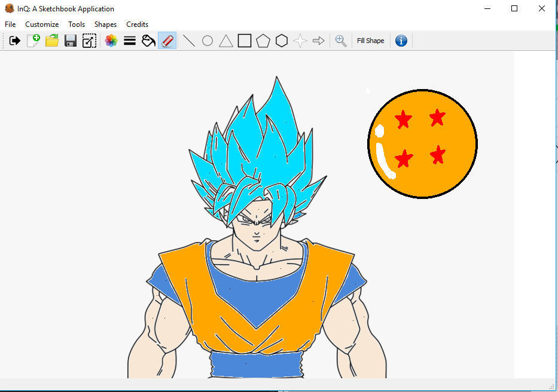Click the resize canvas icon
This screenshot has height=392, width=558.
coord(89,41)
